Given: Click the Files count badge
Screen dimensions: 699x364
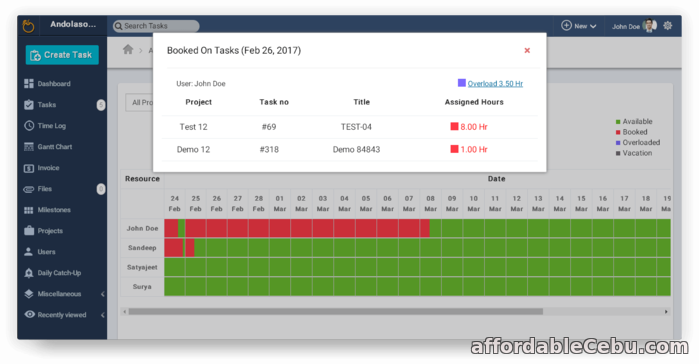Looking at the screenshot, I should [x=101, y=189].
